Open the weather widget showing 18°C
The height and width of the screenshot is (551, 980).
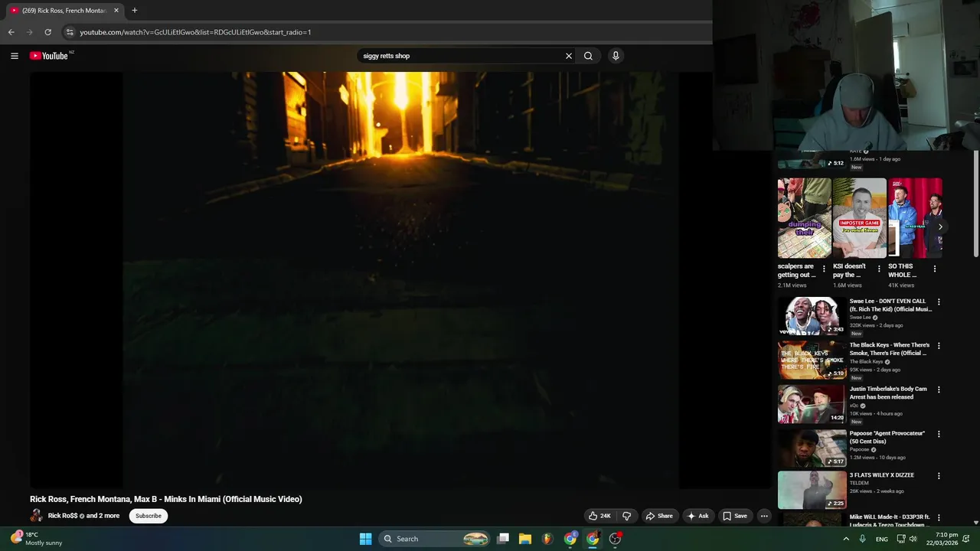coord(36,539)
